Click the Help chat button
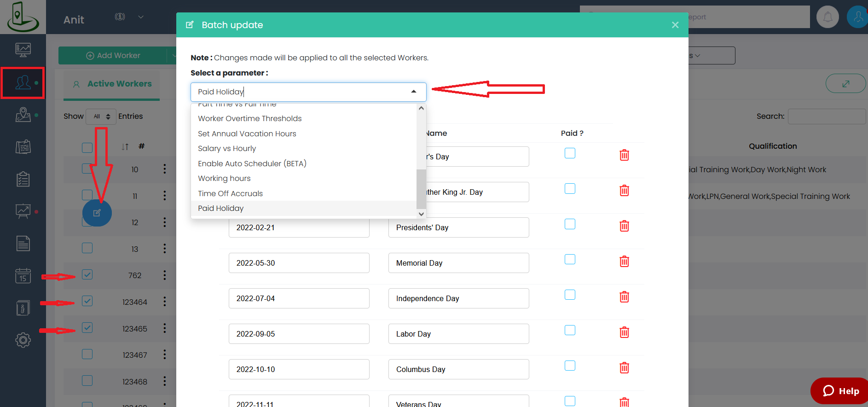 [840, 391]
